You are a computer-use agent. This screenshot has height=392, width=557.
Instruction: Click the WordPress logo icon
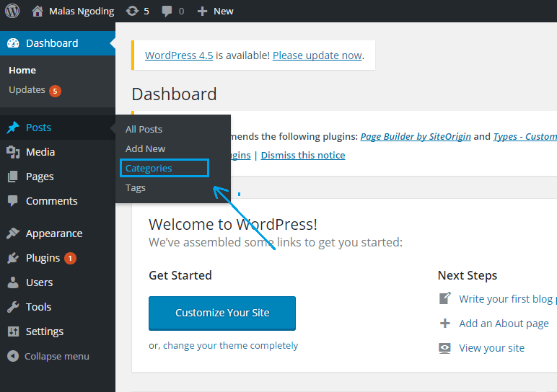click(x=12, y=11)
